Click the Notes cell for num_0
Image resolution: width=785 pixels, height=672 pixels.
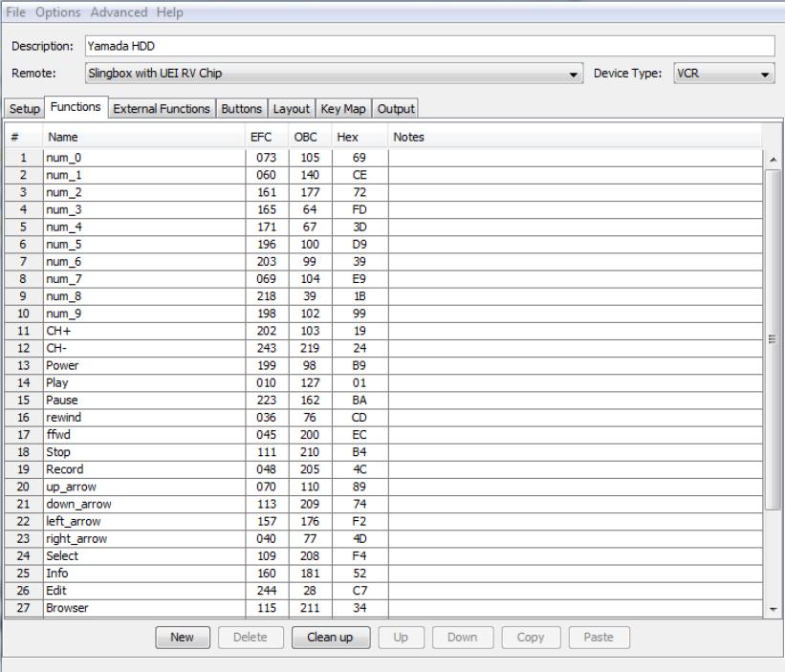(x=574, y=158)
